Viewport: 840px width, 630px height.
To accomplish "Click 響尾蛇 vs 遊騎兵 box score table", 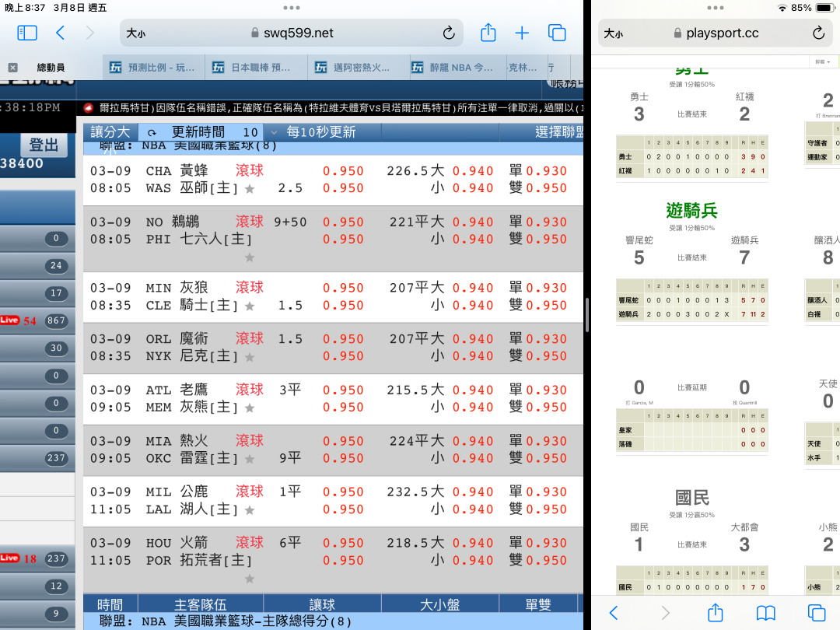I will coord(692,300).
